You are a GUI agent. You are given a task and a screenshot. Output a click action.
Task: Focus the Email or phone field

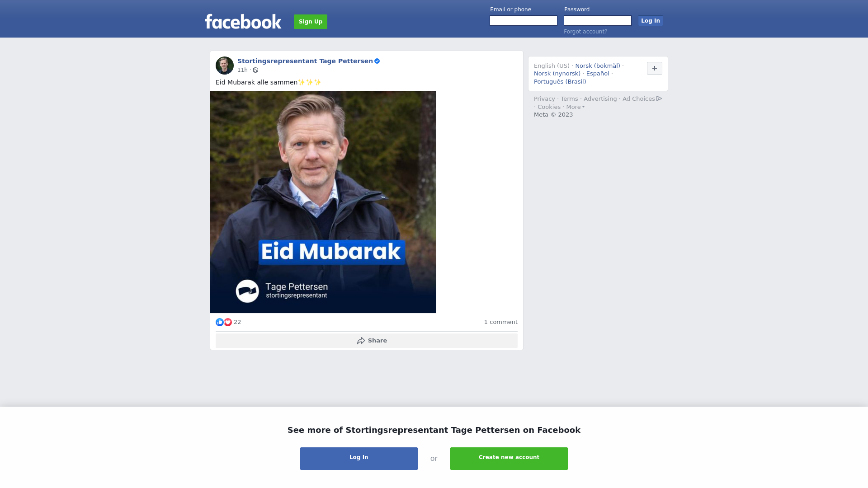click(x=524, y=21)
